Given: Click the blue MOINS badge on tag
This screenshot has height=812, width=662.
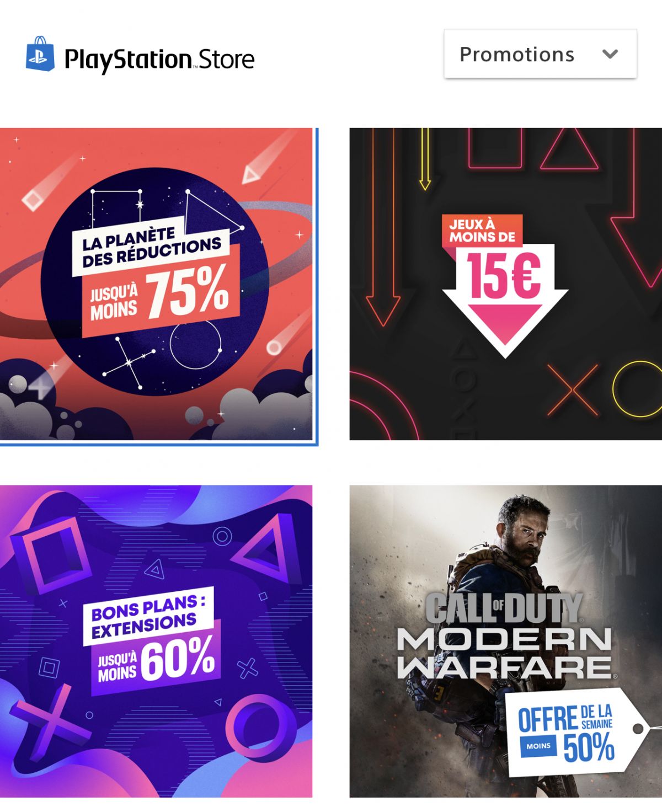Looking at the screenshot, I should [538, 746].
